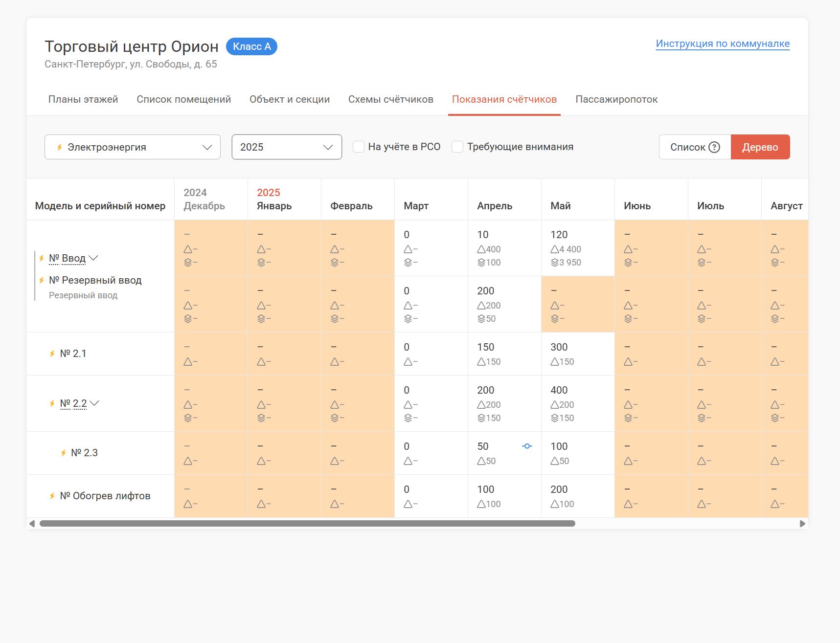840x643 pixels.
Task: Open the Список помещений tab
Action: coord(184,99)
